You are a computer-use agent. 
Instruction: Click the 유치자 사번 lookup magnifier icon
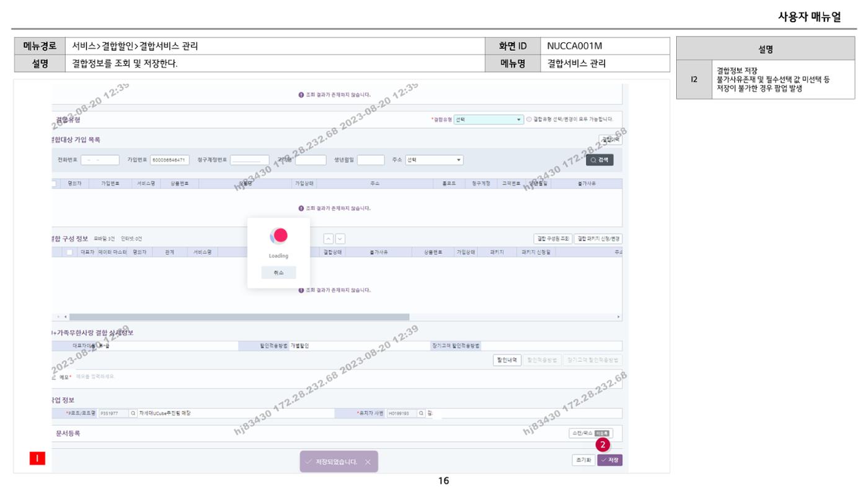(x=422, y=413)
